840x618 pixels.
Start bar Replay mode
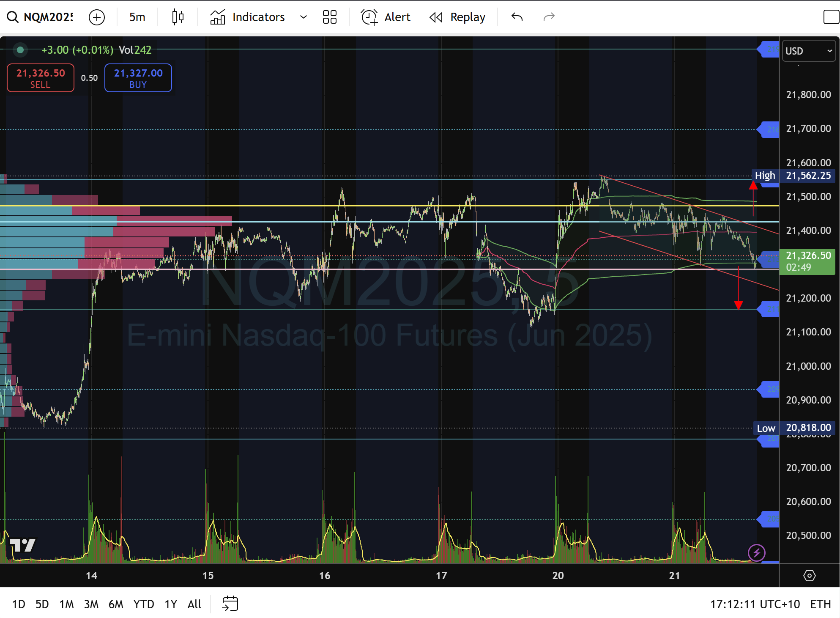[x=457, y=17]
